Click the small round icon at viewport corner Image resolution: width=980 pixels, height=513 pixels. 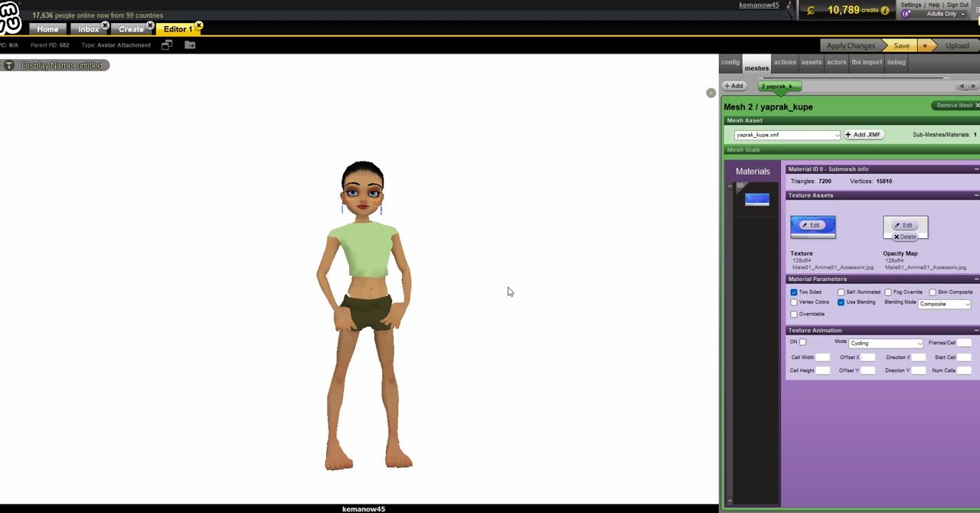710,93
